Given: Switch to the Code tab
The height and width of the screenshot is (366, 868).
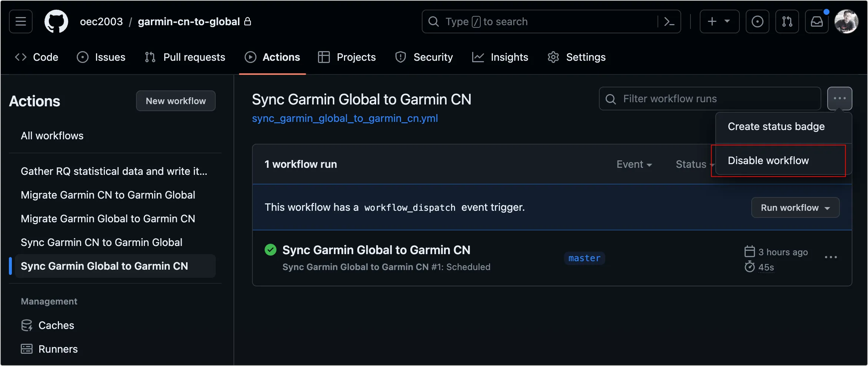Looking at the screenshot, I should 36,57.
